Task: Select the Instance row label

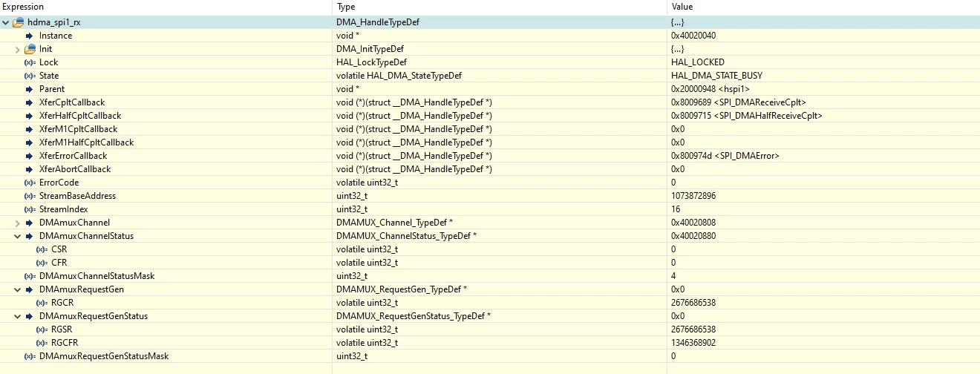Action: pyautogui.click(x=56, y=36)
